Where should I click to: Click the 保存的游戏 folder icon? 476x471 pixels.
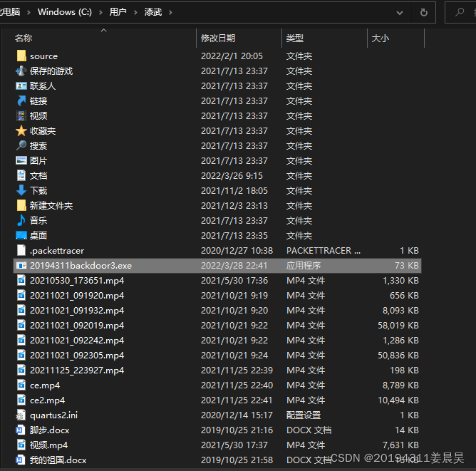point(21,71)
